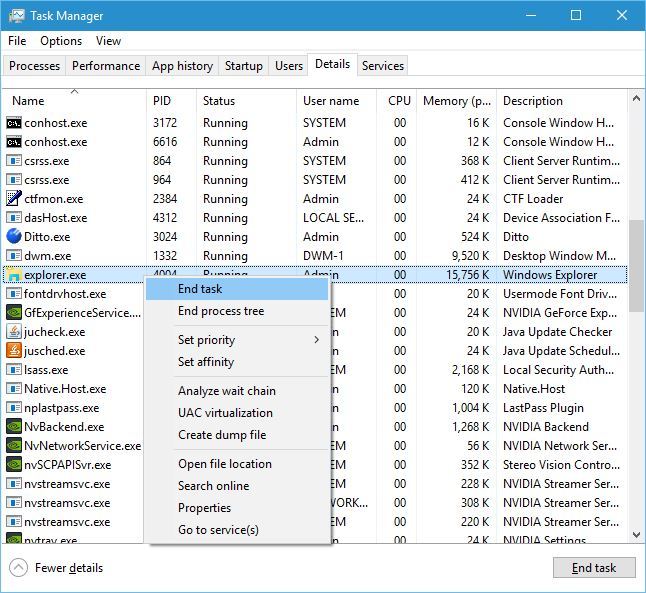Open the Options menu
Screen dimensions: 646x593
pos(61,41)
